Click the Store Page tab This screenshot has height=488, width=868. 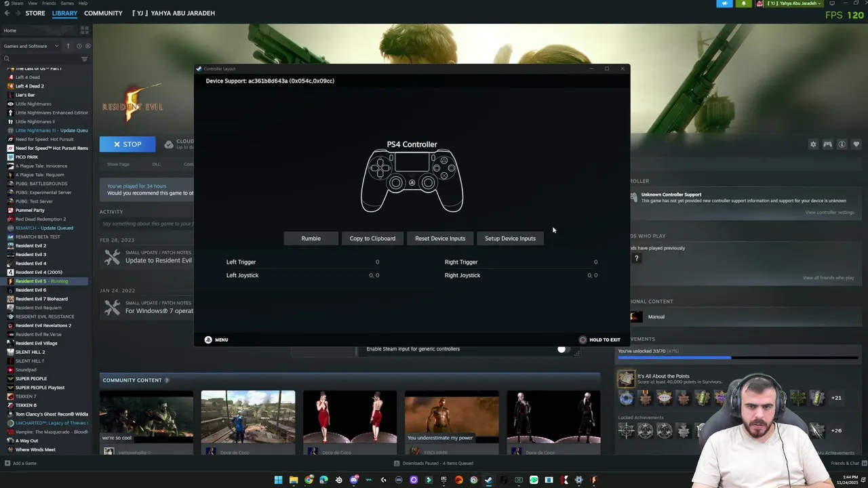(x=118, y=164)
